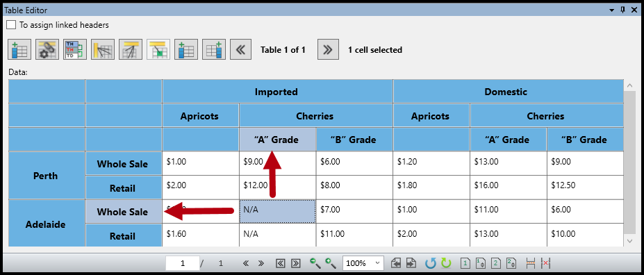The image size is (644, 275).
Task: Open the linked header settings chain-gear icon
Action: point(47,50)
